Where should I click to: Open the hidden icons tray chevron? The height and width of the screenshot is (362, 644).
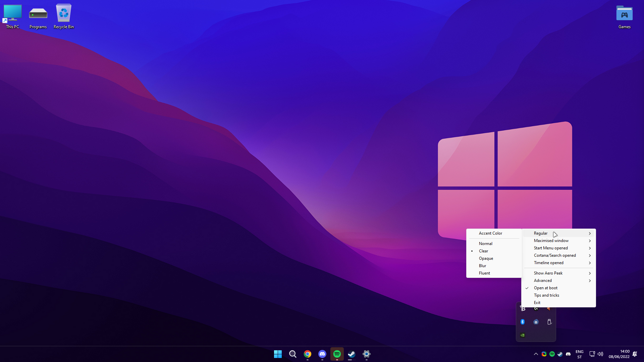536,354
